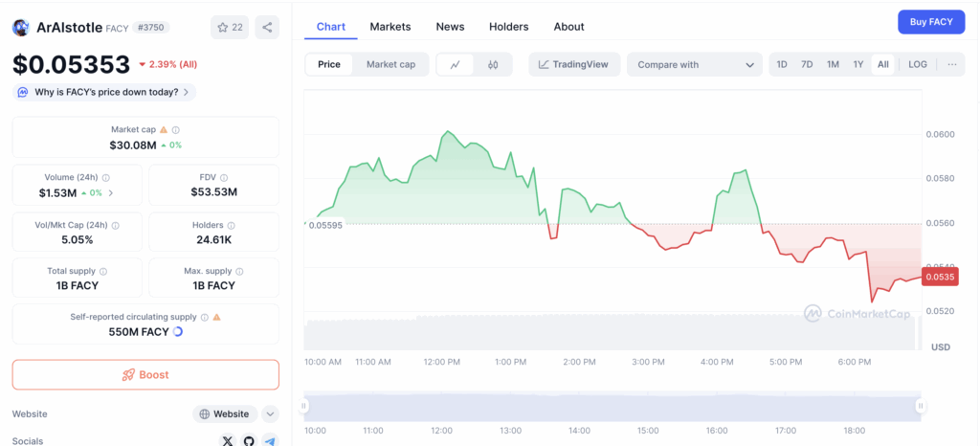
Task: Select the candlestick chart style icon
Action: 493,65
